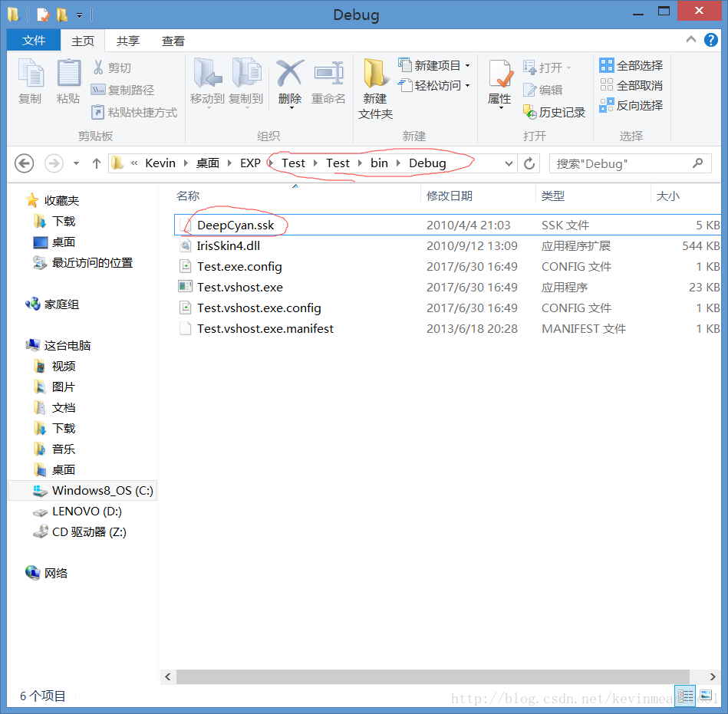
Task: Click the Paste (粘贴) ribbon icon
Action: (x=69, y=74)
